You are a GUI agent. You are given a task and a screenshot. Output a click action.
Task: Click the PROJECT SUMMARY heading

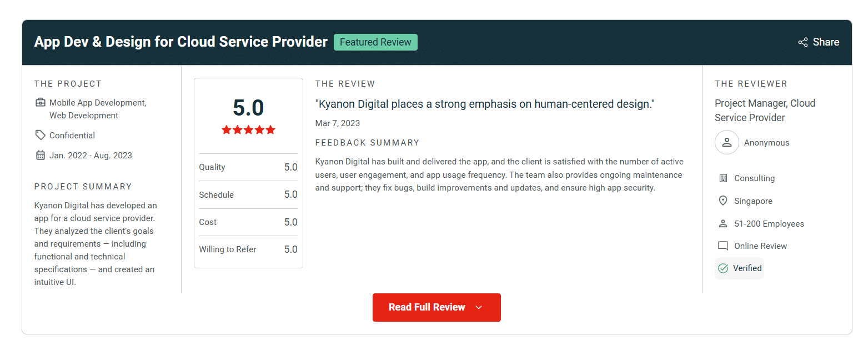[x=83, y=187]
